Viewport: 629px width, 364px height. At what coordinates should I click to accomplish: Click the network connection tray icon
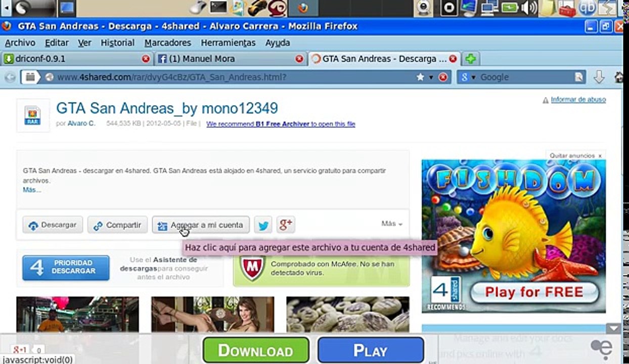pos(488,8)
